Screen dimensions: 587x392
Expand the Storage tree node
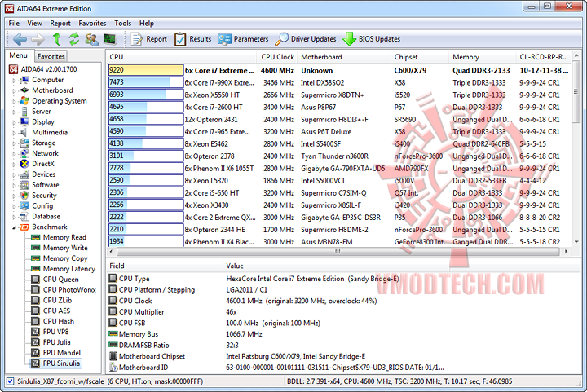[x=14, y=143]
